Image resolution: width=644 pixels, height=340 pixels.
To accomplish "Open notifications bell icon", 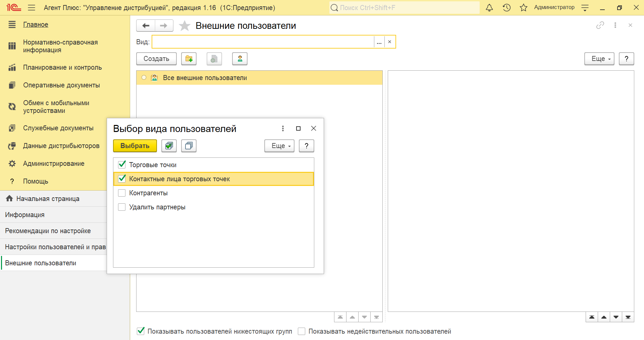I will click(x=489, y=8).
